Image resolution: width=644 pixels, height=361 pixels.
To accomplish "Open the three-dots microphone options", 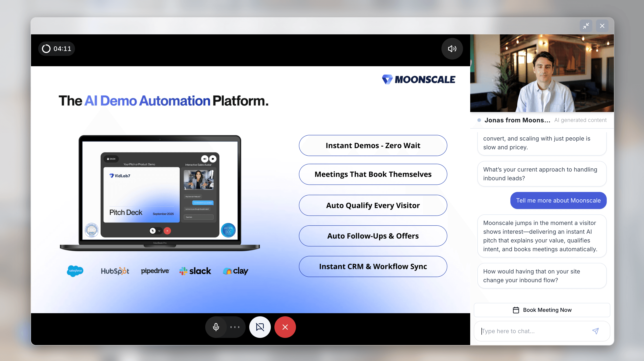I will [x=235, y=327].
